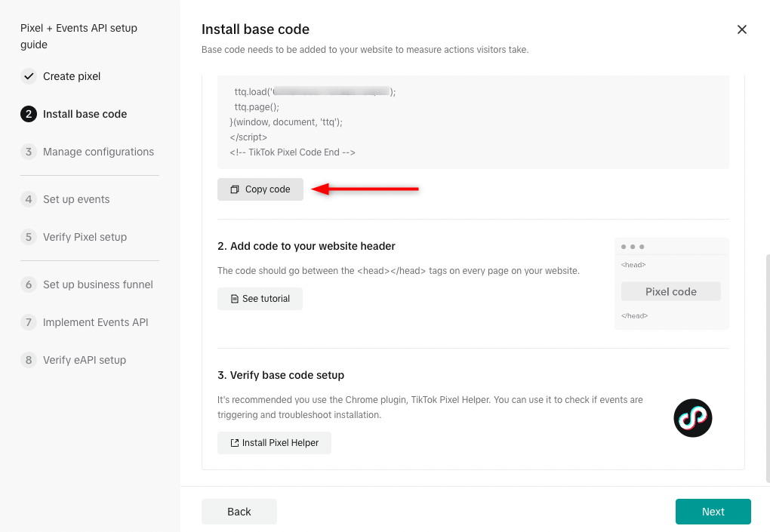770x532 pixels.
Task: Click the step 3 number circle
Action: pyautogui.click(x=29, y=152)
